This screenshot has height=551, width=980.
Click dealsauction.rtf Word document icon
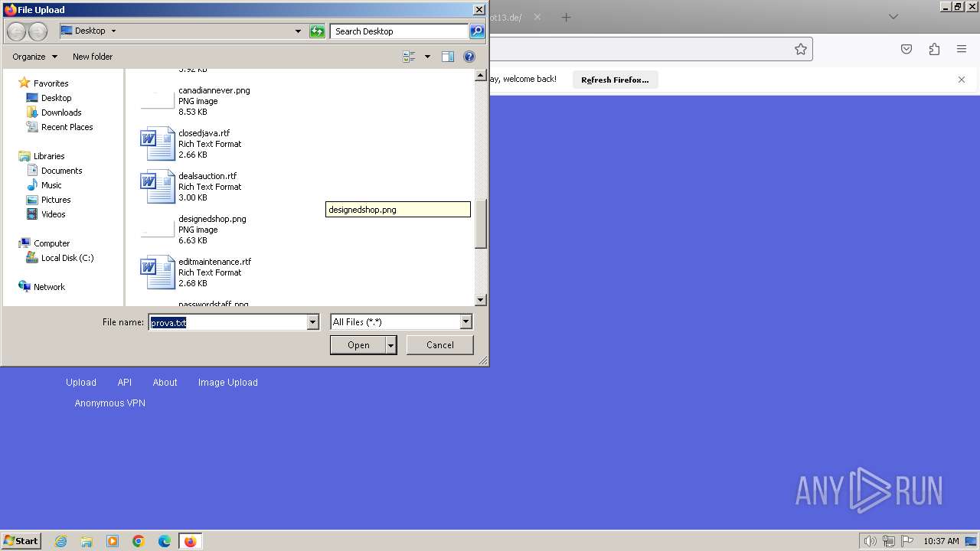pyautogui.click(x=158, y=187)
